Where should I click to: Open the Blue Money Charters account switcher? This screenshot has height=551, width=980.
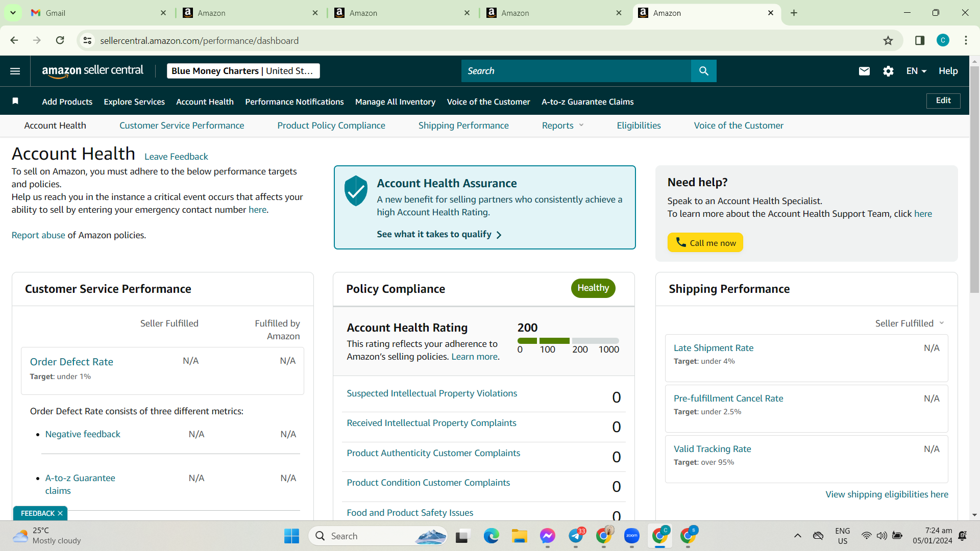[x=243, y=71]
